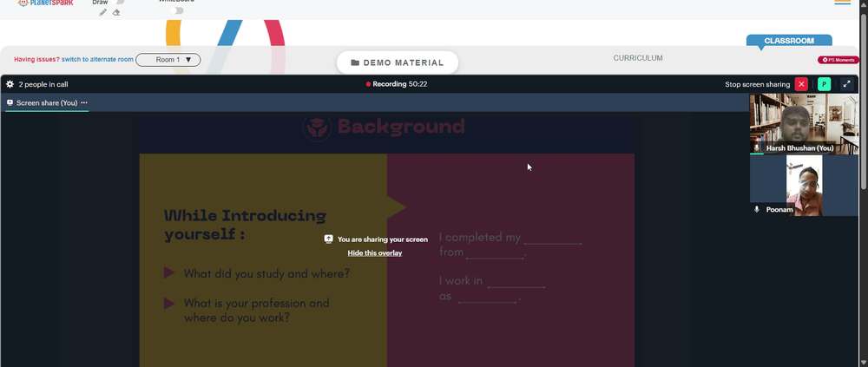Click the PlanetSpark logo
The width and height of the screenshot is (868, 367).
[x=45, y=3]
